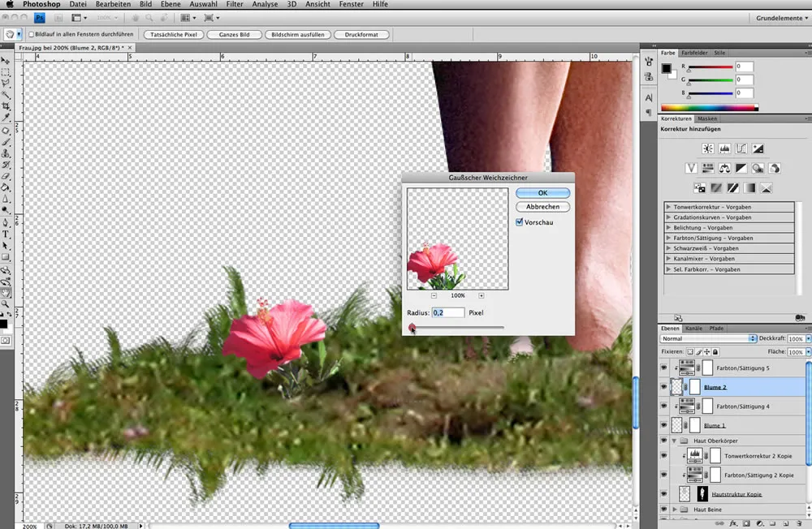Collapse the Haut Oberkörper layer group
Viewport: 812px width, 529px height.
[x=674, y=441]
